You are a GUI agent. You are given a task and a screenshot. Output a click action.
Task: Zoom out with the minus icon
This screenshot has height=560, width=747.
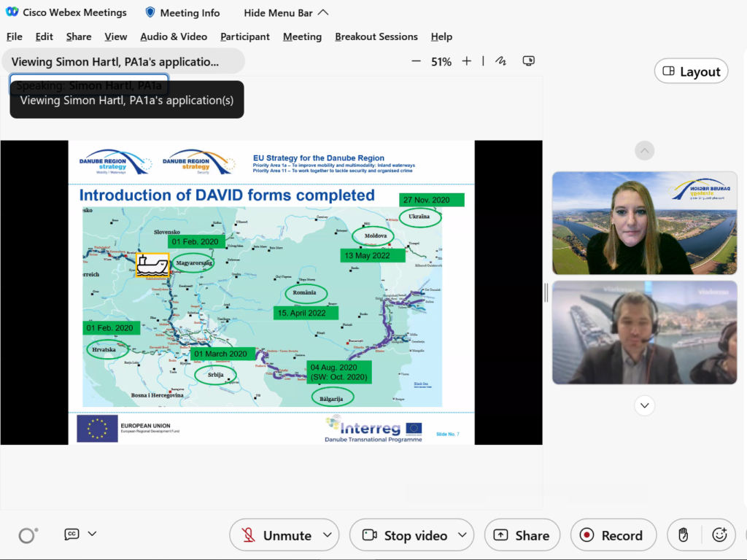click(x=416, y=62)
